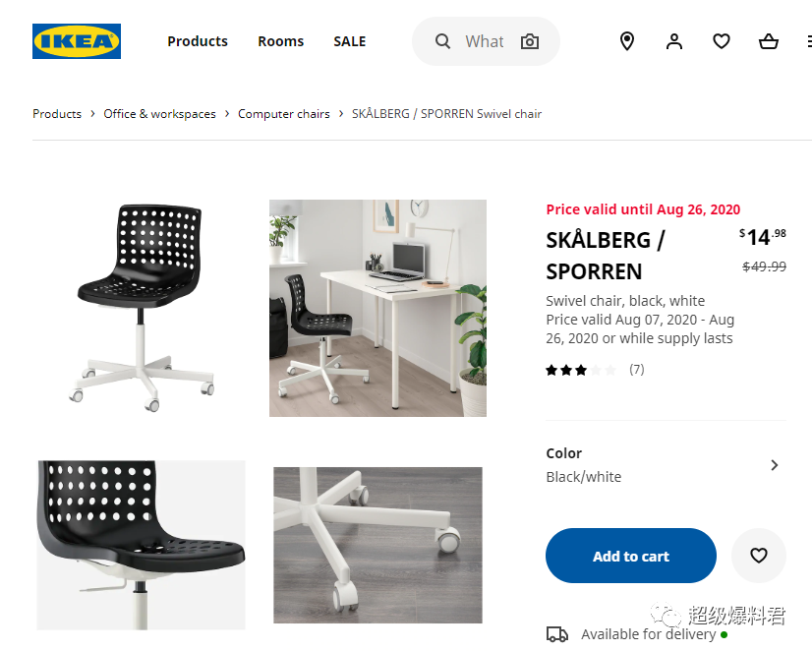The height and width of the screenshot is (651, 812).
Task: Open the user account icon
Action: tap(674, 41)
